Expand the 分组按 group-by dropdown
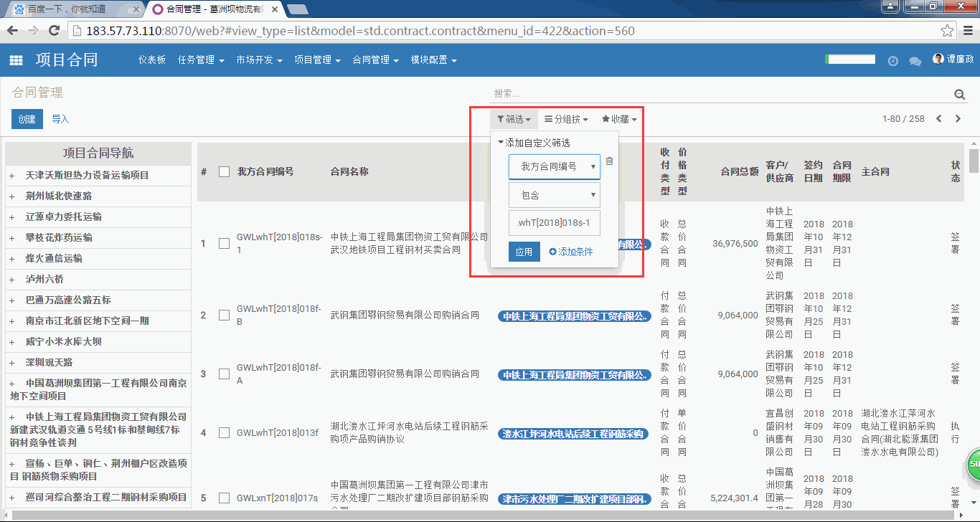Image resolution: width=980 pixels, height=522 pixels. point(566,119)
